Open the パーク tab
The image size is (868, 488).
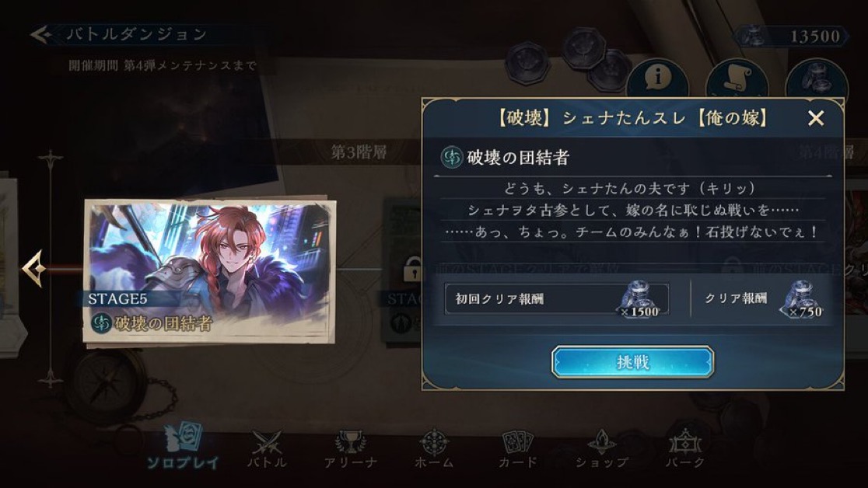click(685, 449)
